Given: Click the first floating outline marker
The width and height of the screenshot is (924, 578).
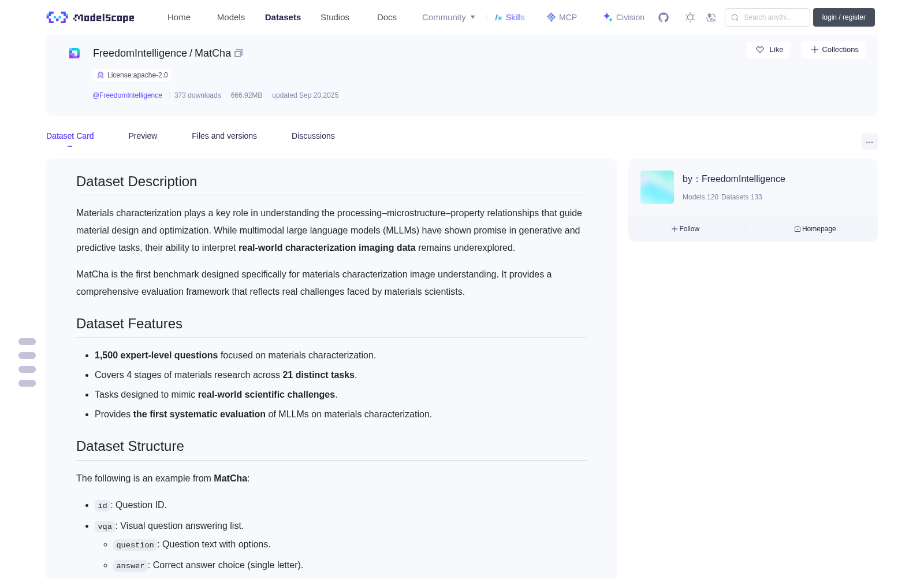Looking at the screenshot, I should click(x=27, y=342).
